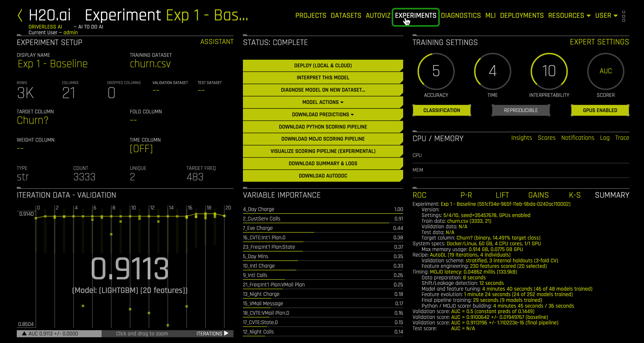Click the iteration 8 outlier point
The width and height of the screenshot is (644, 343).
pos(111,234)
